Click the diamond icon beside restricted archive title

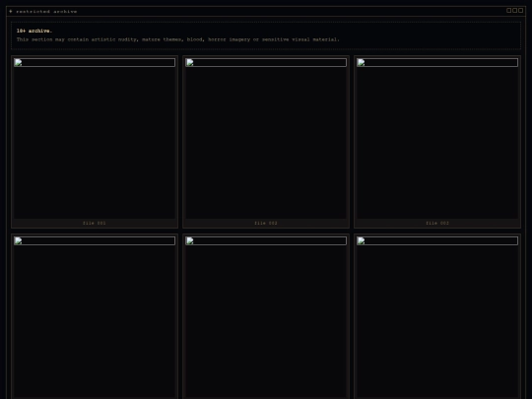tap(11, 11)
